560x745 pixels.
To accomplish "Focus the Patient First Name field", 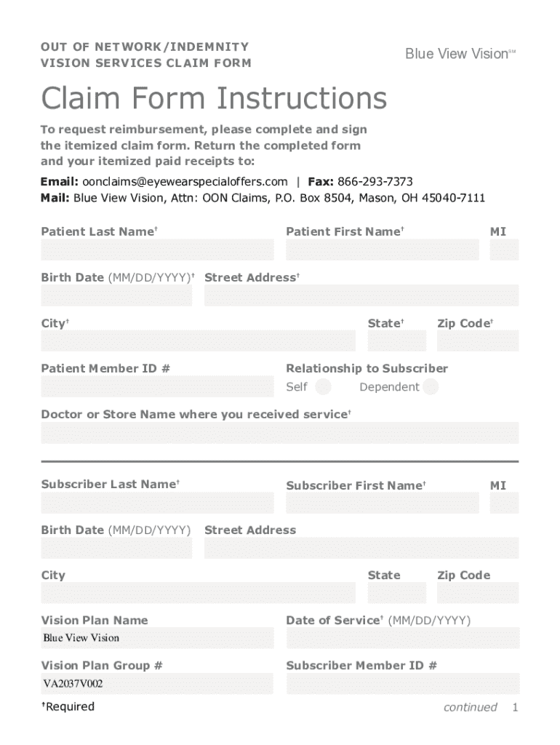I will 383,250.
